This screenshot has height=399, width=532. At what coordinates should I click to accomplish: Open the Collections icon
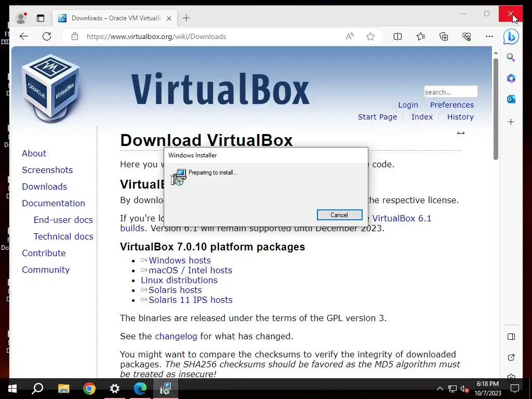pyautogui.click(x=444, y=36)
